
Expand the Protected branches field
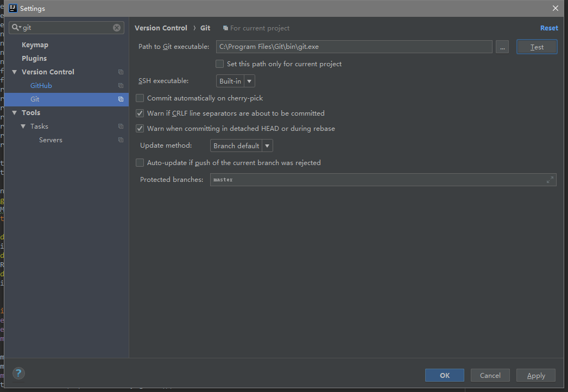(550, 180)
